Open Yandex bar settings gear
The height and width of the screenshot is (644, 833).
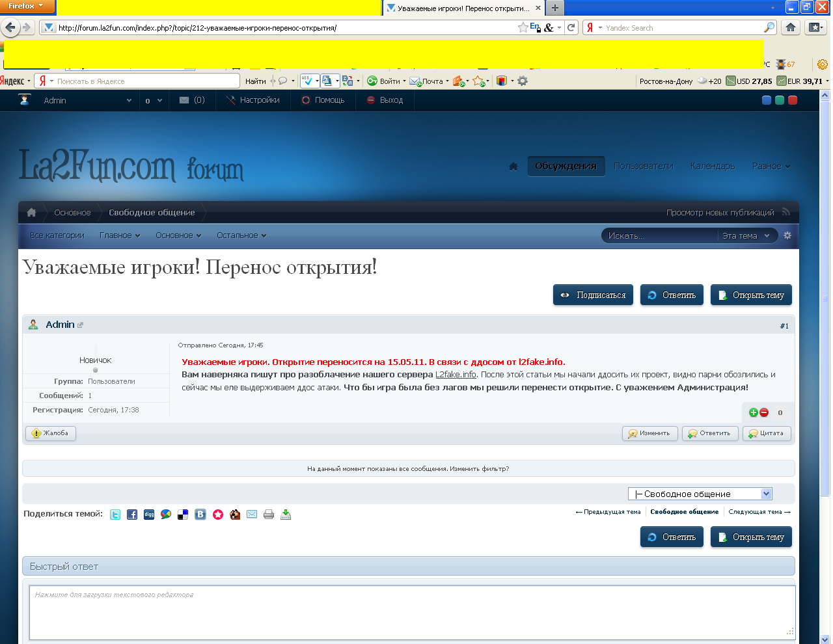(523, 81)
